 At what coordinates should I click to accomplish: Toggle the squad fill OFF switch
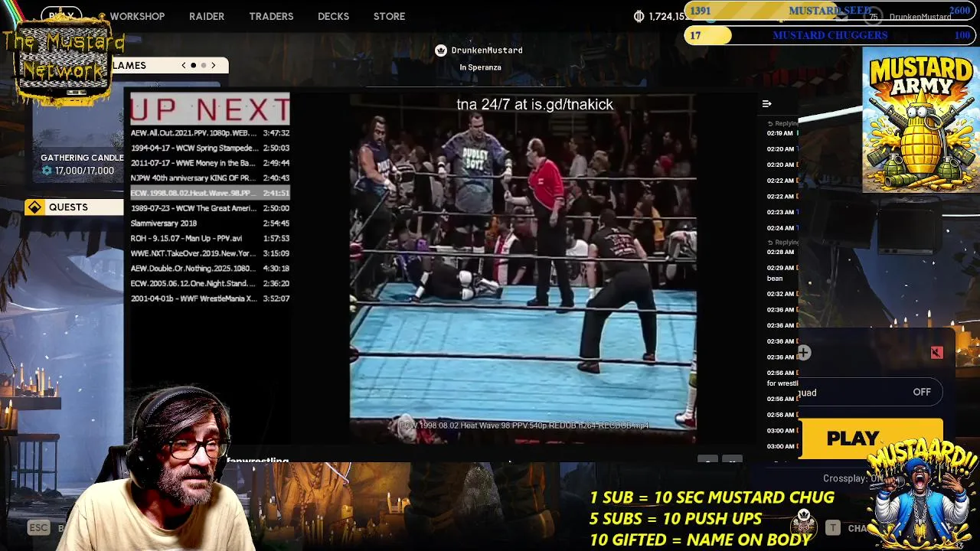click(922, 392)
